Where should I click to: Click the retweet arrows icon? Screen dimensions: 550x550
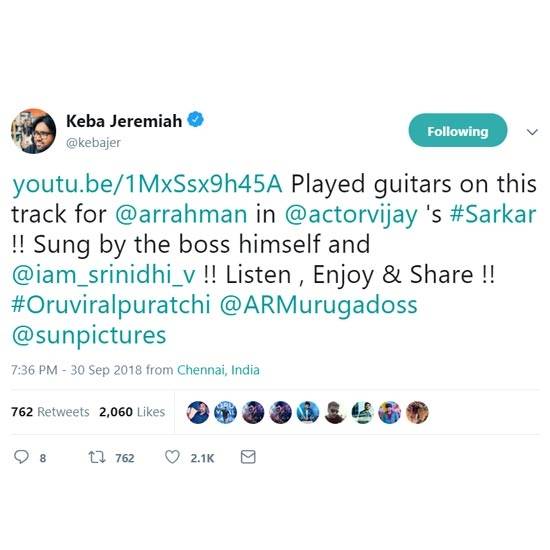coord(96,457)
